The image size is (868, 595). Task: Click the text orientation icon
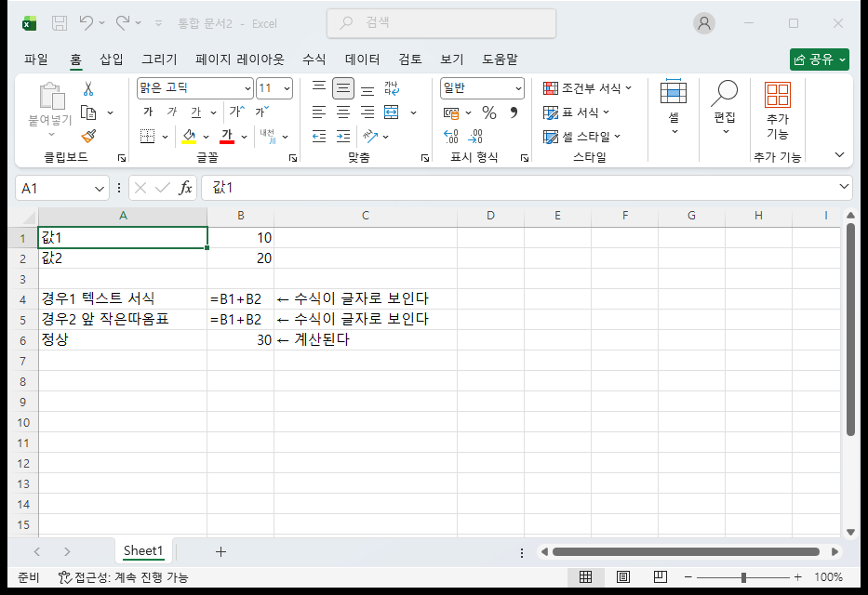click(x=369, y=136)
